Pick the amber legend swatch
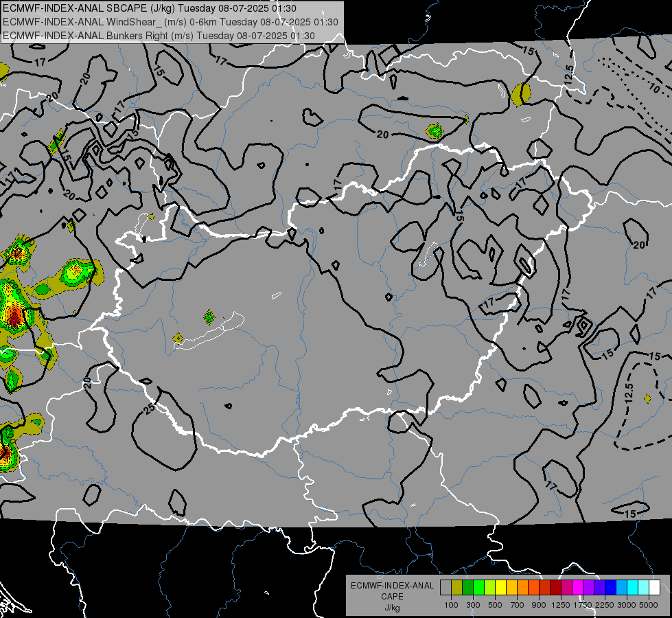 pyautogui.click(x=511, y=587)
